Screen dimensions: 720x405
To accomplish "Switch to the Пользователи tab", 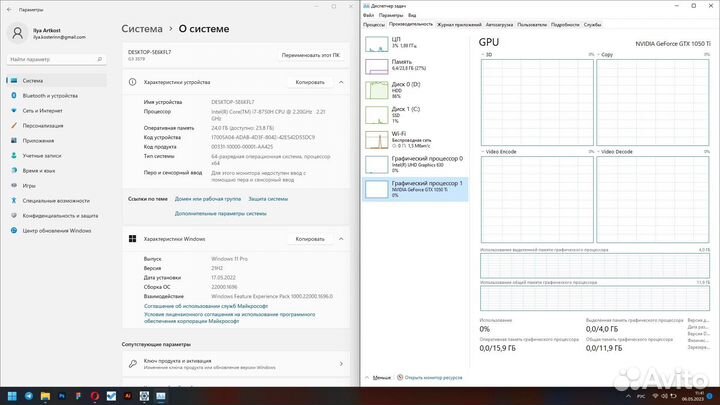I will pyautogui.click(x=532, y=25).
